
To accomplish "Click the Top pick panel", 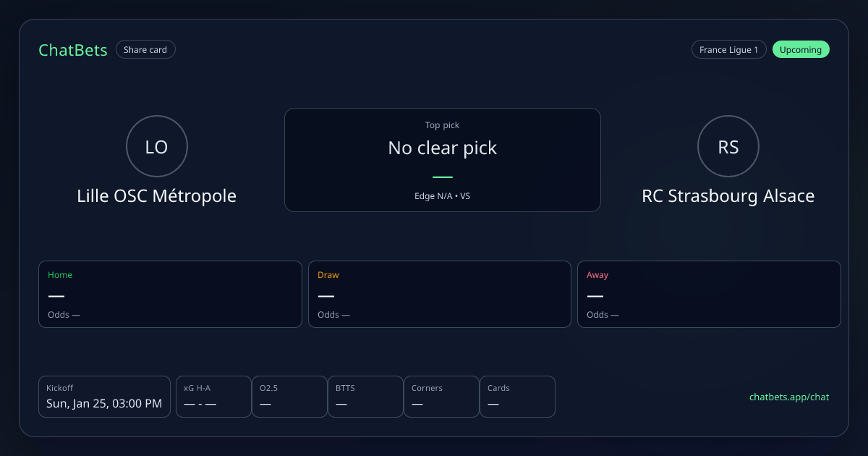I will tap(442, 159).
